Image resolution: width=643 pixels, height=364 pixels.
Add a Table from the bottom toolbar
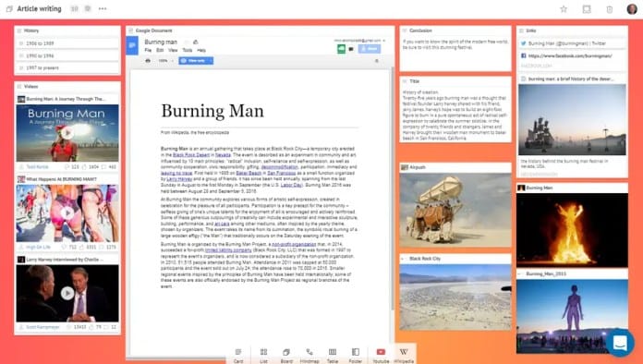point(333,355)
